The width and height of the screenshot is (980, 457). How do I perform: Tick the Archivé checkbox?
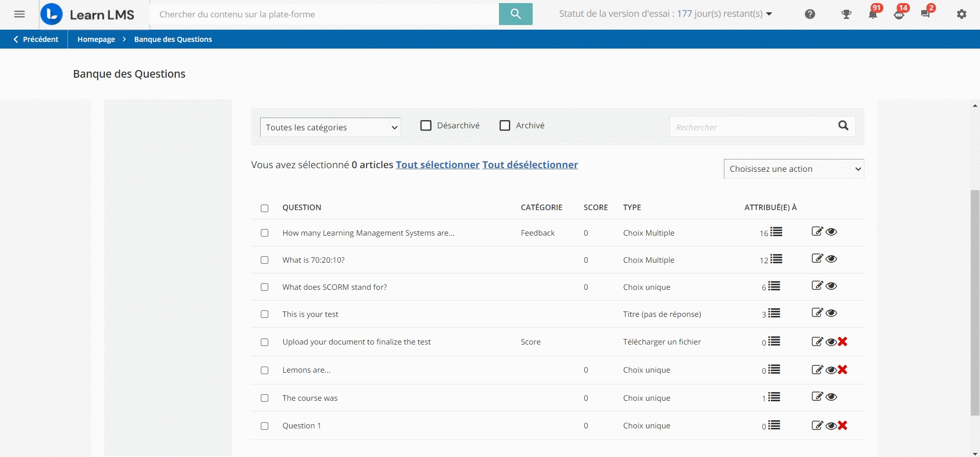pos(505,125)
